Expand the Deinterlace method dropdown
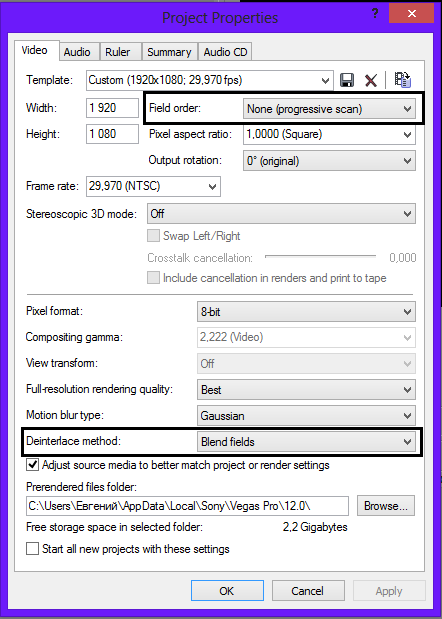The height and width of the screenshot is (619, 442). click(306, 442)
